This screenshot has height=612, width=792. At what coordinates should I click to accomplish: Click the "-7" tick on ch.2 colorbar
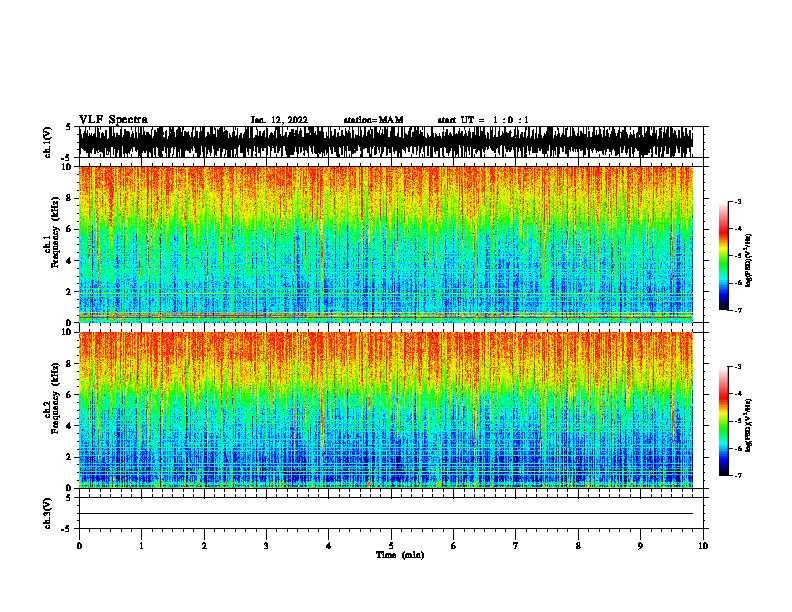(x=738, y=475)
